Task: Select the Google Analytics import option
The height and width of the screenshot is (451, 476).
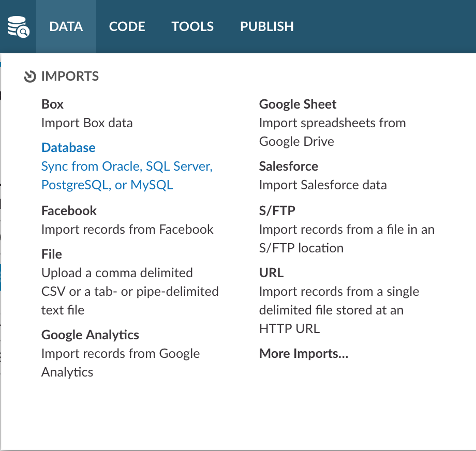Action: coord(90,335)
